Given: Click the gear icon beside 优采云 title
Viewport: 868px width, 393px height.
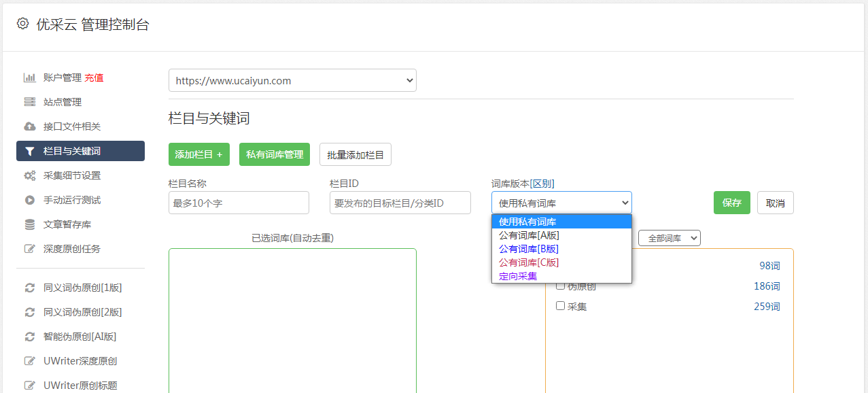Looking at the screenshot, I should coord(23,24).
